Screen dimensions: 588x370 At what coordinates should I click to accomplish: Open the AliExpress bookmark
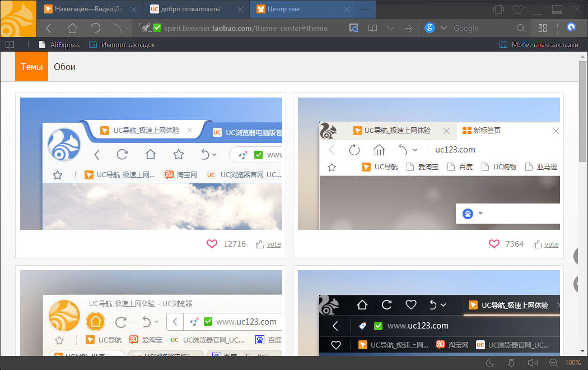click(x=59, y=45)
